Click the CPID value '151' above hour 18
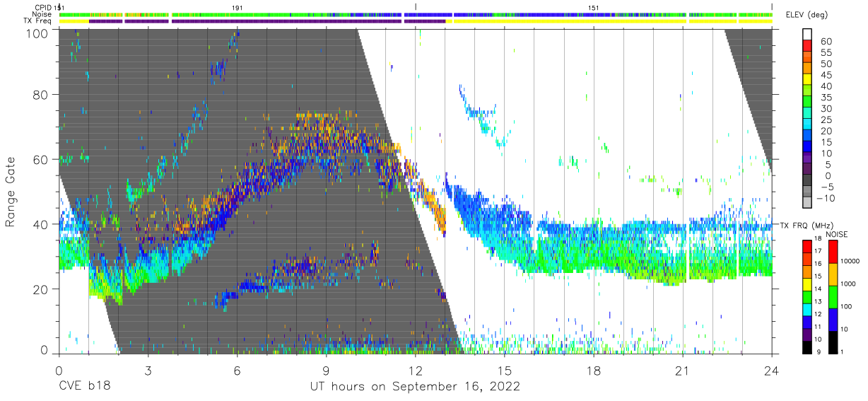Image resolution: width=868 pixels, height=401 pixels. 594,7
